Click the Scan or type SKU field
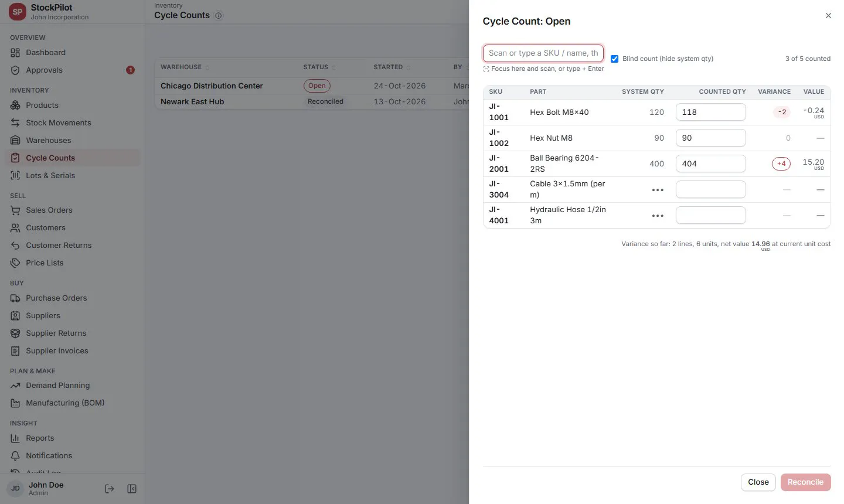The image size is (844, 504). point(543,53)
